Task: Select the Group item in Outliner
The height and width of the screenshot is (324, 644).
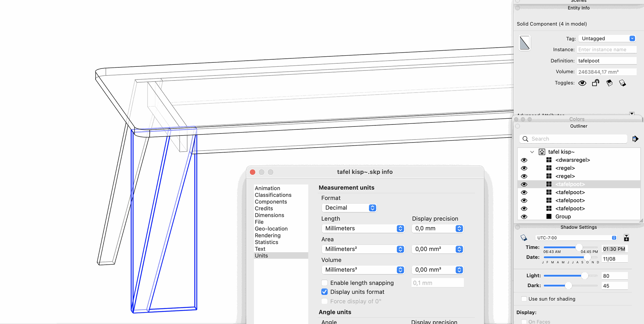Action: (x=563, y=217)
